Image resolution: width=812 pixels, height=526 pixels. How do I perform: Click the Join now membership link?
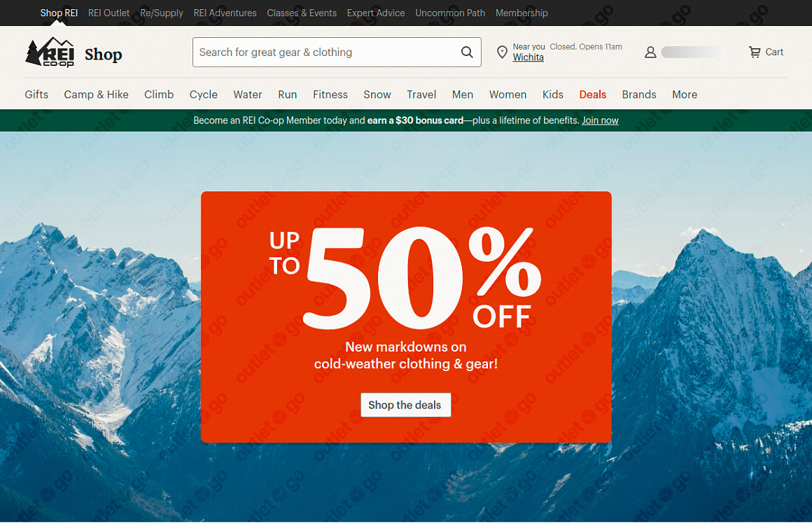(600, 120)
